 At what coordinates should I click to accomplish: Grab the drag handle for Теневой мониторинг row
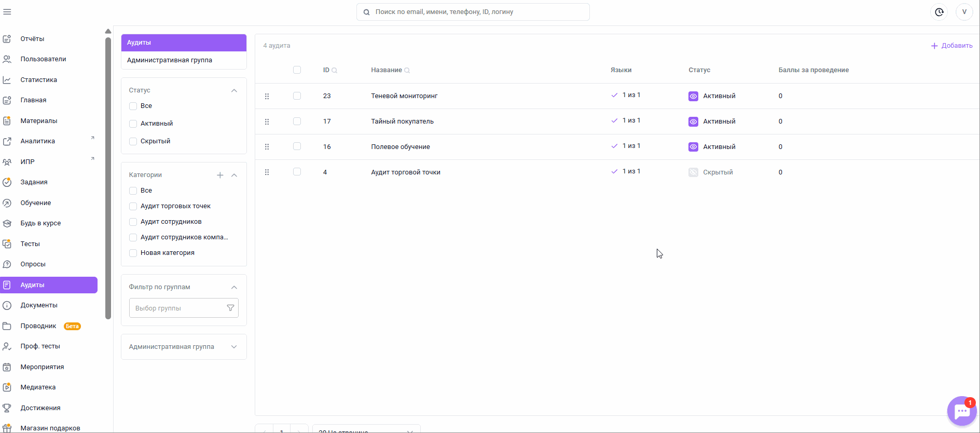[x=267, y=96]
